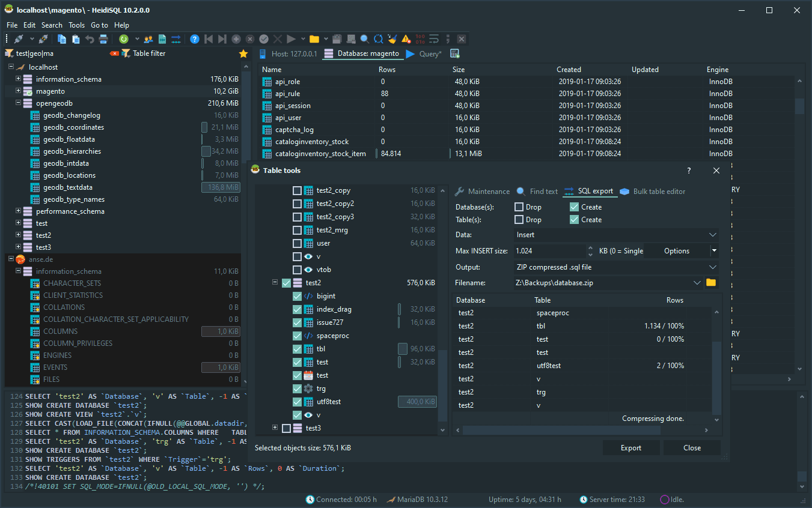Click the Export button

pos(630,447)
